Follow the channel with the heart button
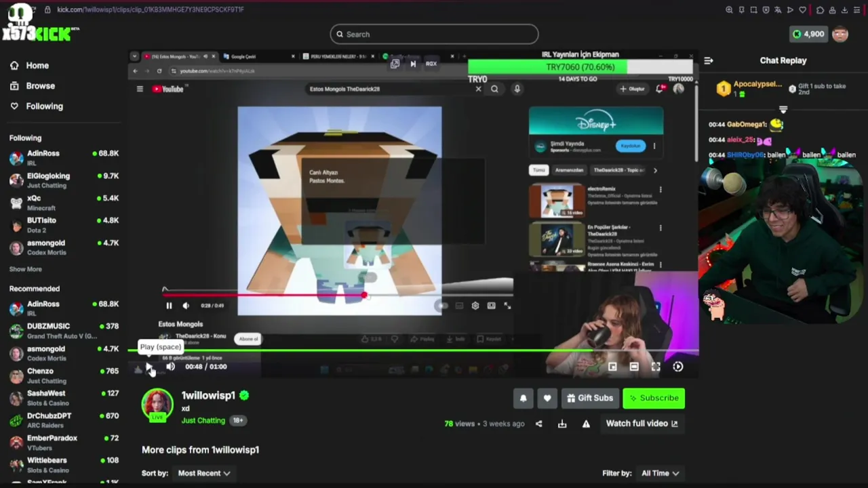This screenshot has width=868, height=488. click(547, 399)
